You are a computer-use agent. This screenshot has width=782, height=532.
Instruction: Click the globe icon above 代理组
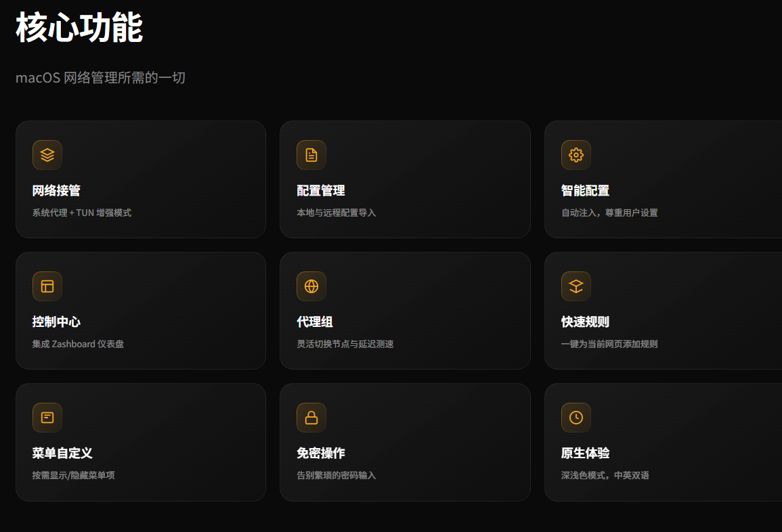[311, 286]
